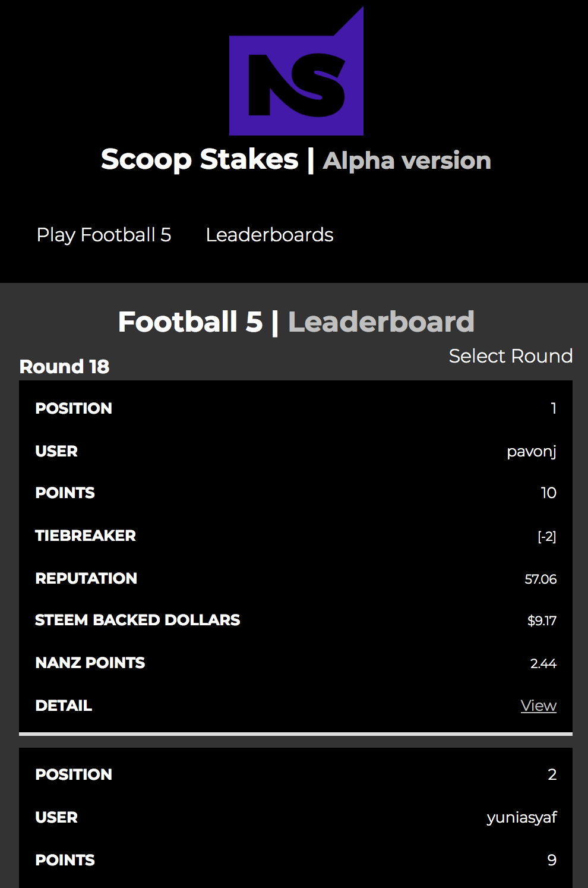Image resolution: width=588 pixels, height=888 pixels.
Task: Go to the Leaderboards menu item
Action: coord(270,235)
